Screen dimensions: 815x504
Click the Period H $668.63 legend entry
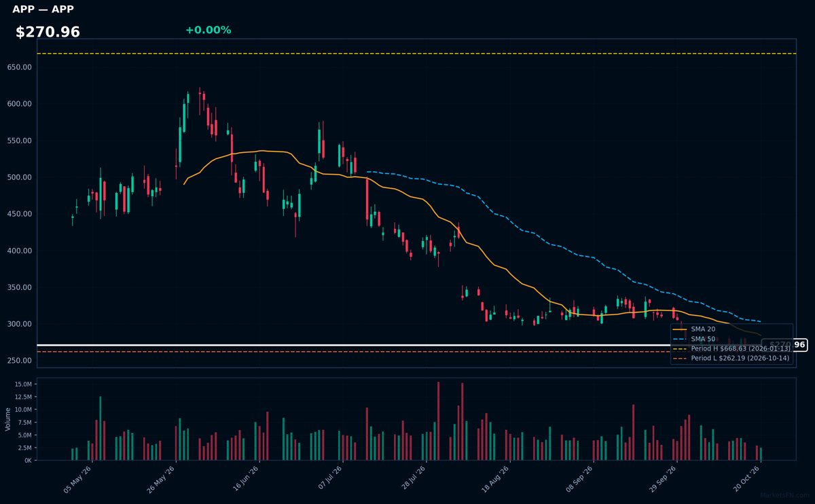tap(731, 348)
